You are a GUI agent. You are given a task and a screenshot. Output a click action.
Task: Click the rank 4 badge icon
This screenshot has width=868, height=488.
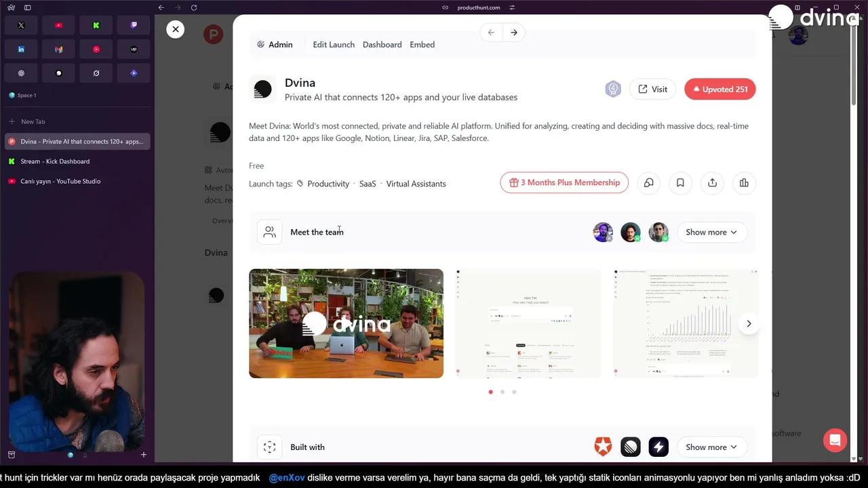(613, 89)
